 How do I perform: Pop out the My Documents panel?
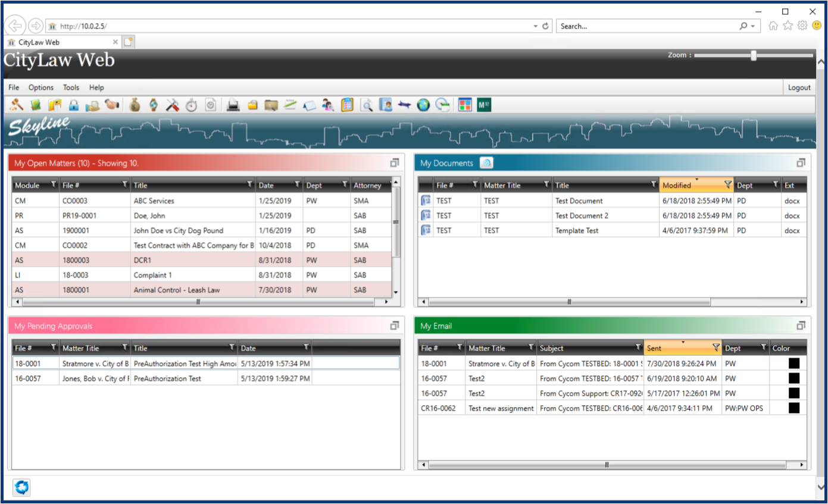coord(801,162)
